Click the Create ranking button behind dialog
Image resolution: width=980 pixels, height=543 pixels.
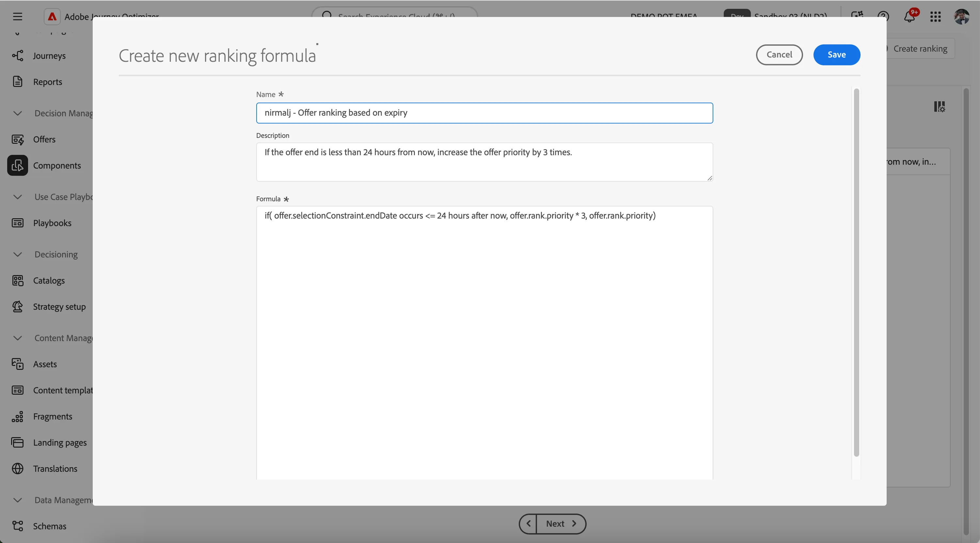click(920, 48)
